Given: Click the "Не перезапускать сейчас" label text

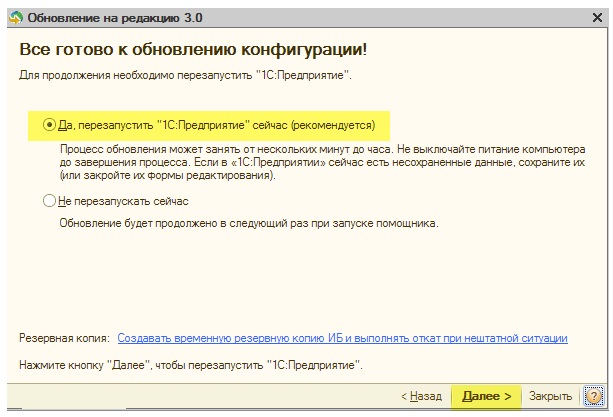Looking at the screenshot, I should (x=123, y=201).
